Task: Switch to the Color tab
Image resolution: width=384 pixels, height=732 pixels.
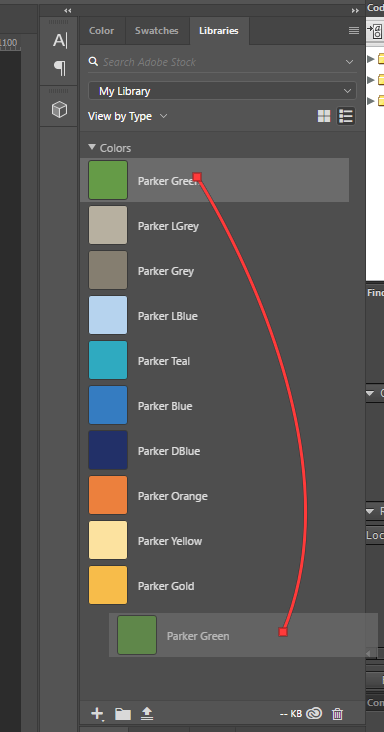Action: click(102, 30)
